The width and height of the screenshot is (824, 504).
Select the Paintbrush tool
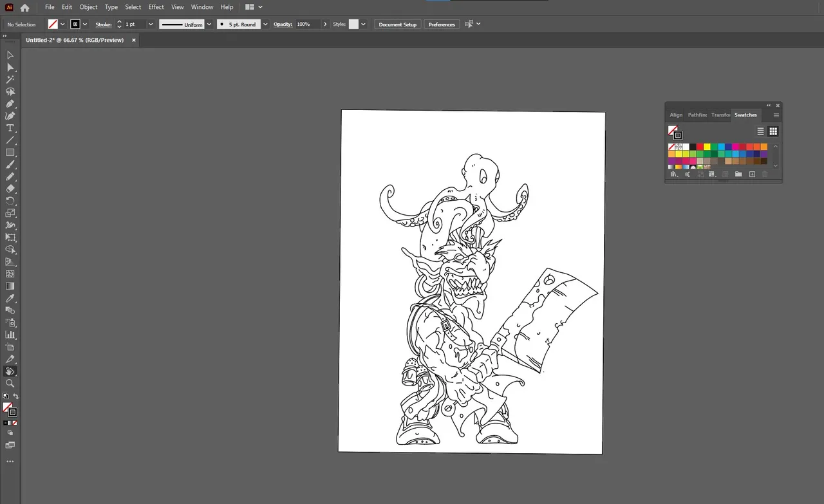(10, 165)
